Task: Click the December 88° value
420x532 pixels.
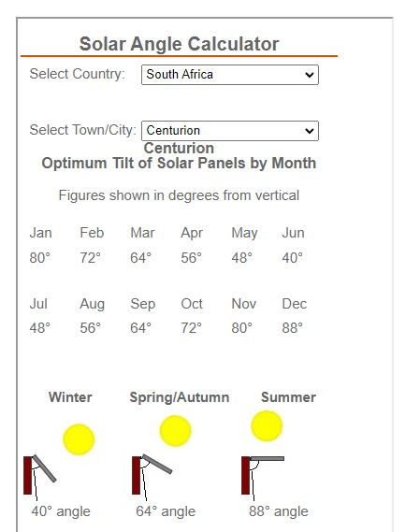Action: pyautogui.click(x=293, y=328)
